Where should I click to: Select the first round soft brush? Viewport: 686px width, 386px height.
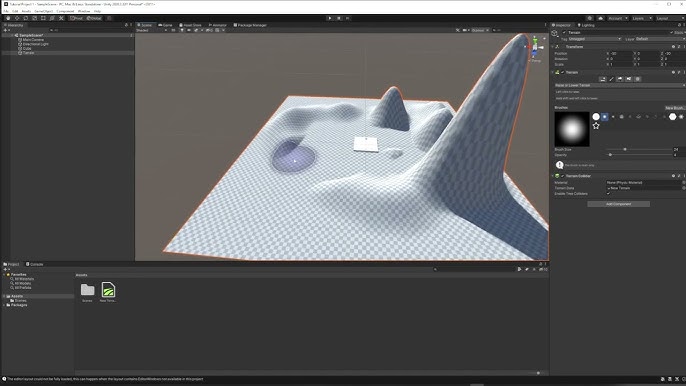(596, 117)
